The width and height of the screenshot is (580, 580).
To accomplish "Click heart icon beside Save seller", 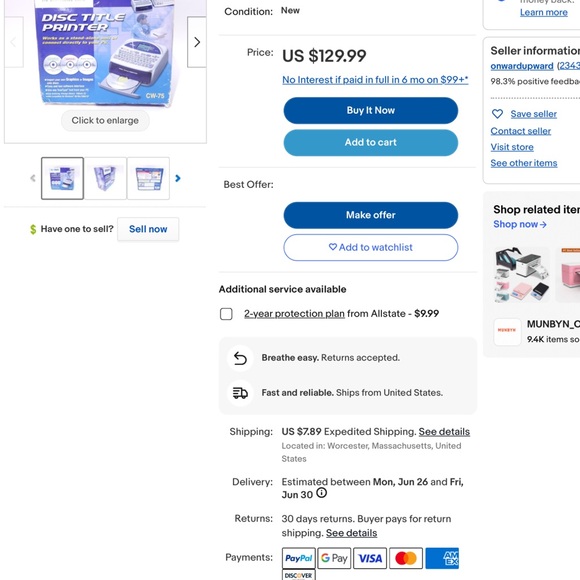I will pyautogui.click(x=497, y=114).
